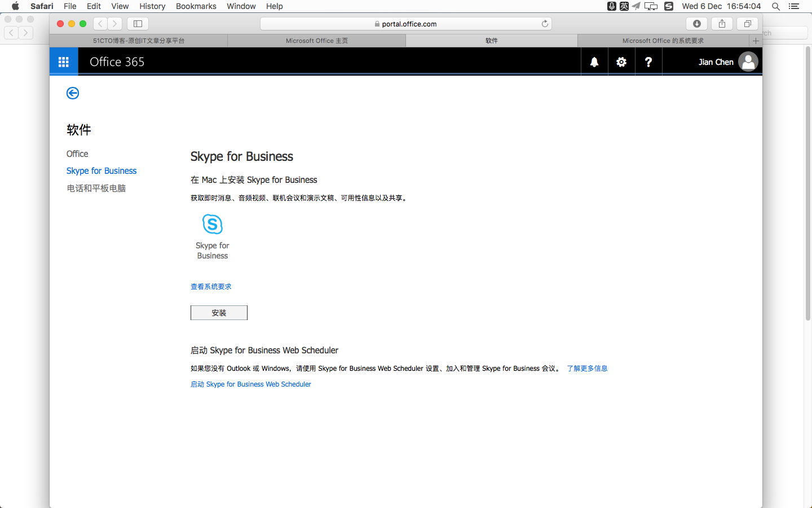Launch 启动 Skype for Business Web Scheduler link
Viewport: 812px width, 508px height.
click(251, 384)
